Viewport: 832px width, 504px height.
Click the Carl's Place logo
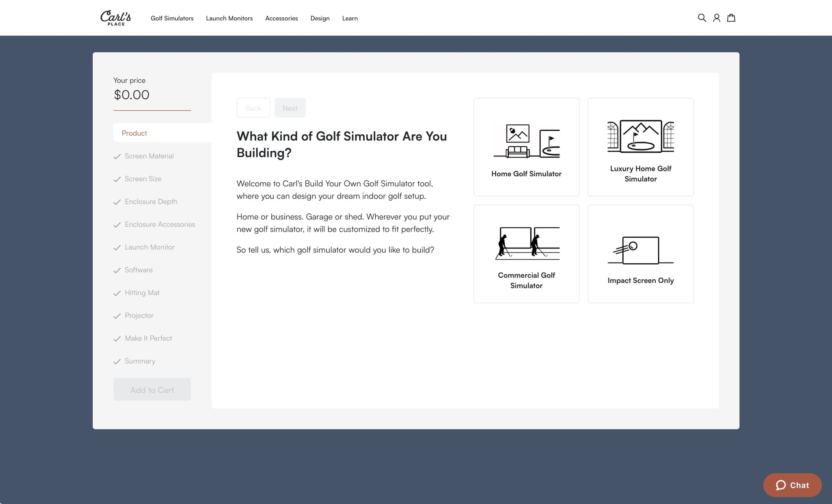pos(116,18)
